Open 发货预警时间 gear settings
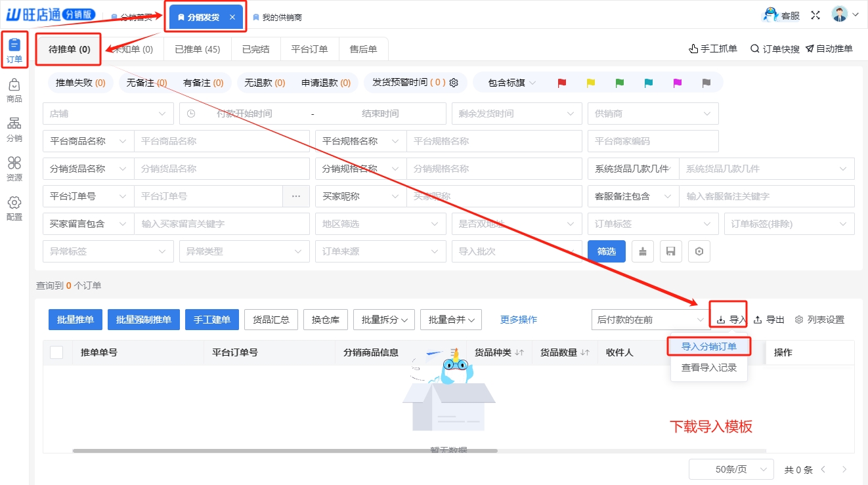Viewport: 868px width, 485px height. (x=454, y=83)
